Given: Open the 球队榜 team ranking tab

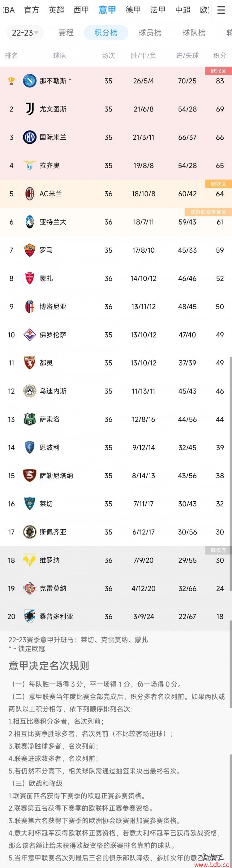Looking at the screenshot, I should point(194,33).
